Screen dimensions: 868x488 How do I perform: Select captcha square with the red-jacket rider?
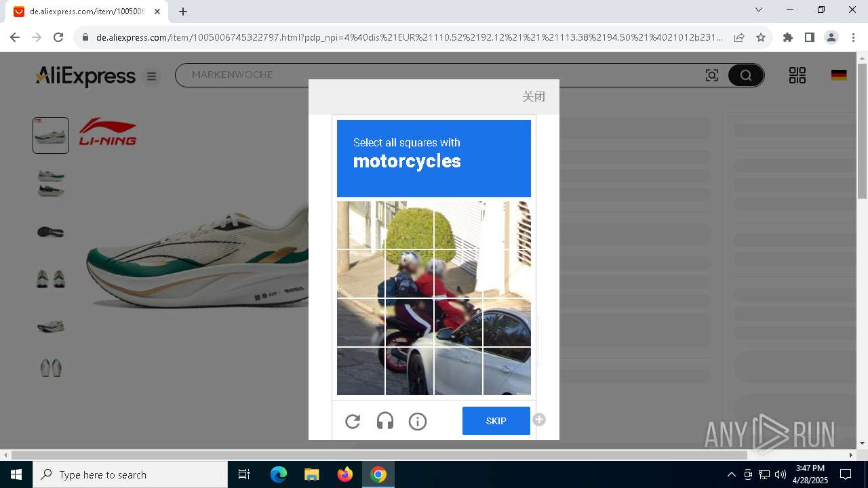(458, 274)
